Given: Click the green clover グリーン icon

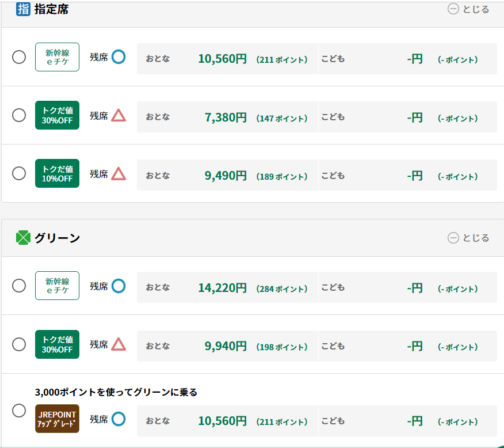Looking at the screenshot, I should (23, 238).
